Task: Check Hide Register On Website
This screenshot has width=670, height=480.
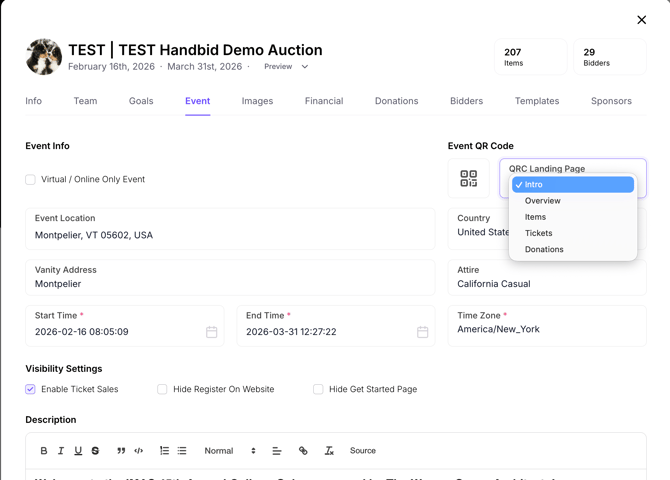Action: click(162, 389)
